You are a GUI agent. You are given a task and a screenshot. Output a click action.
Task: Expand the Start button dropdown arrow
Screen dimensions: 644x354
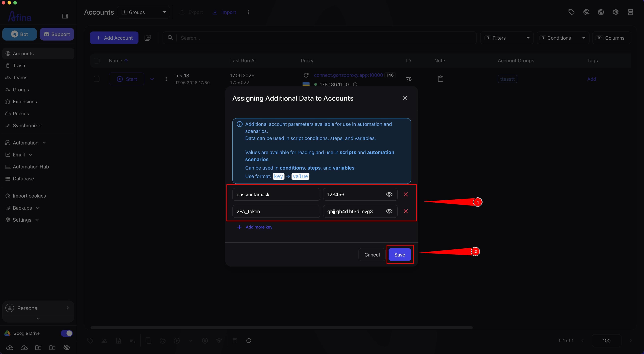152,79
